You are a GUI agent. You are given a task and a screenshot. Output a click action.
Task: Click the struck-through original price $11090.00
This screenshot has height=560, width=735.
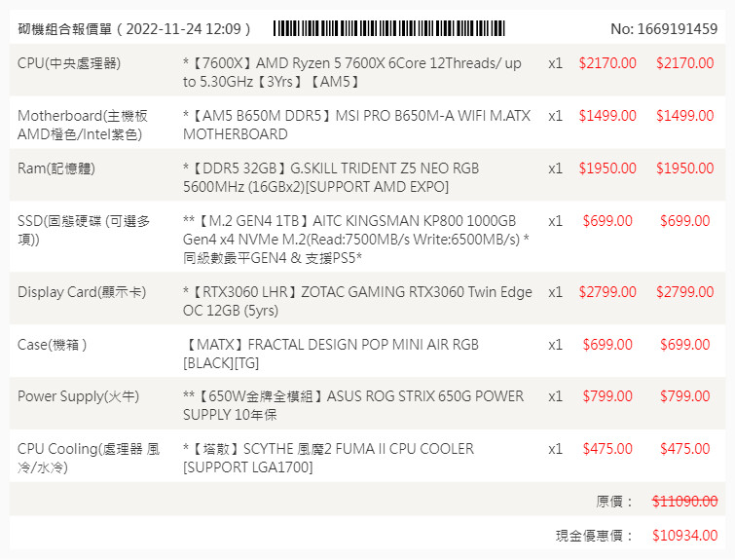684,501
